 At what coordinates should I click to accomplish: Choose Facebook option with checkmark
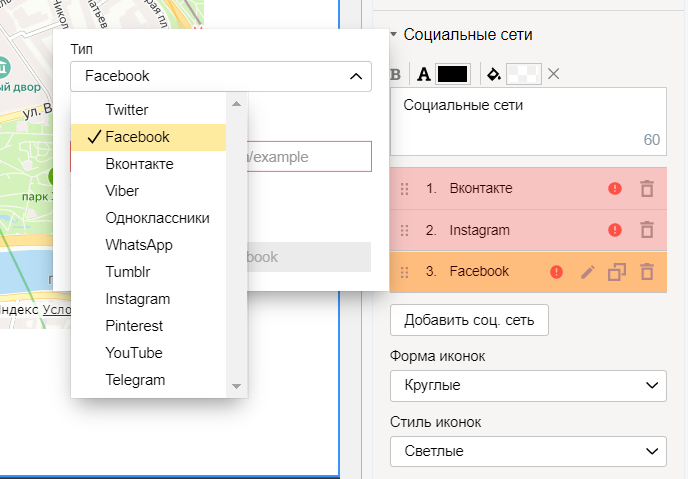tap(148, 137)
